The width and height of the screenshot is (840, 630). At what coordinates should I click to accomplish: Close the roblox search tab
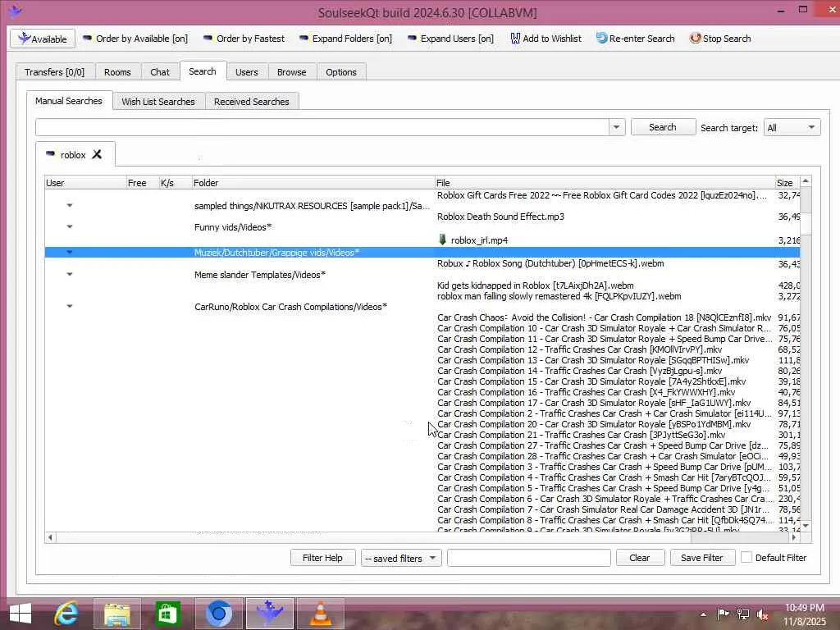coord(97,154)
